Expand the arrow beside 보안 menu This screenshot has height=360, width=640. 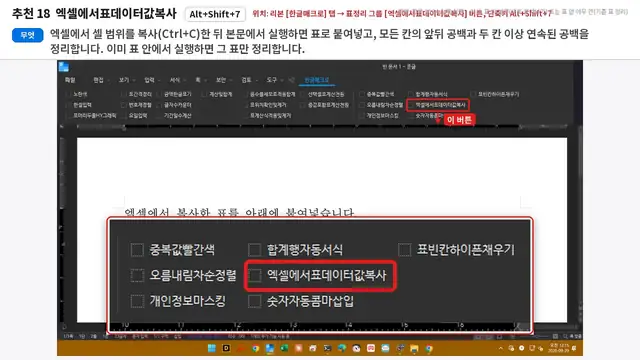click(x=230, y=80)
